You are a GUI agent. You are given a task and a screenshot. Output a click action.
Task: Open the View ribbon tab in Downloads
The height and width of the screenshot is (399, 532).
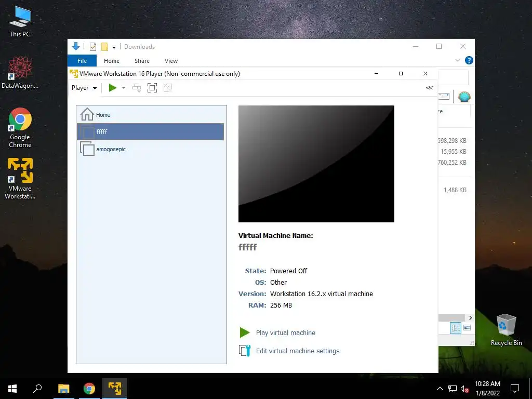tap(171, 61)
